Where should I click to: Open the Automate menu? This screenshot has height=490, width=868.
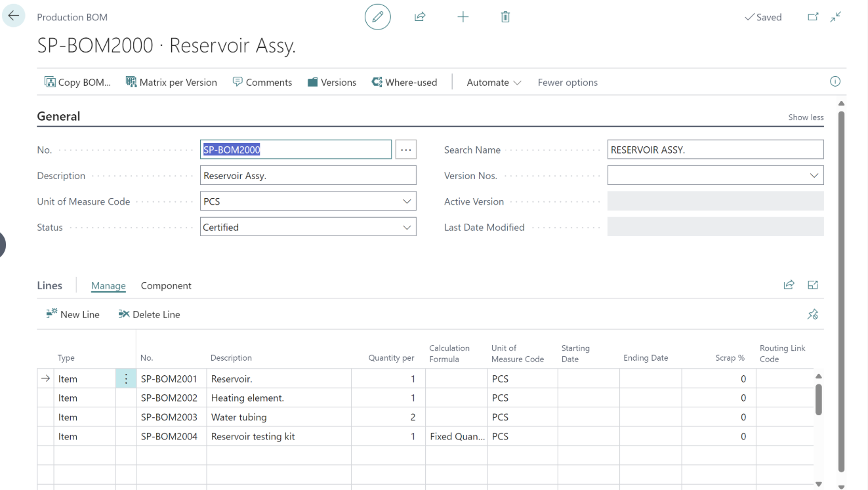(493, 83)
